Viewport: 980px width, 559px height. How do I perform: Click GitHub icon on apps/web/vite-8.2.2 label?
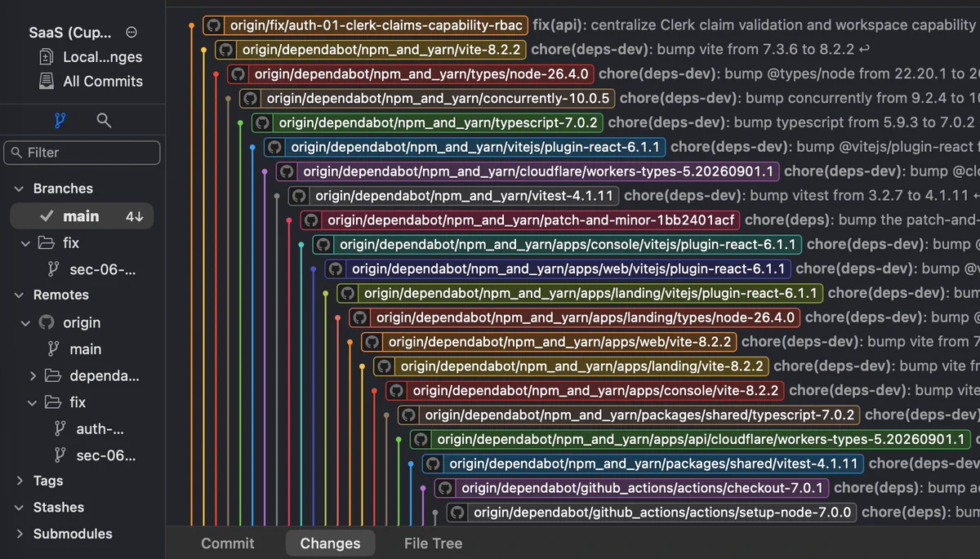point(373,342)
